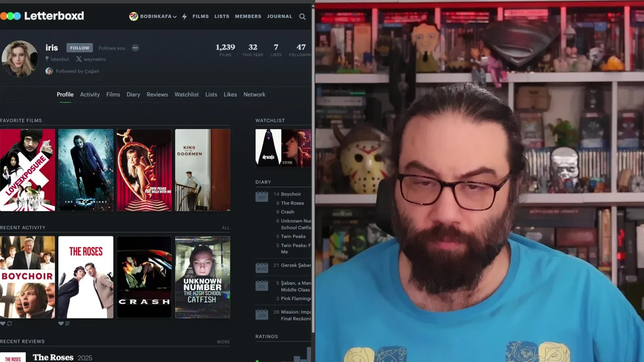Open LISTS in the top navigation
The width and height of the screenshot is (644, 362).
[x=222, y=17]
